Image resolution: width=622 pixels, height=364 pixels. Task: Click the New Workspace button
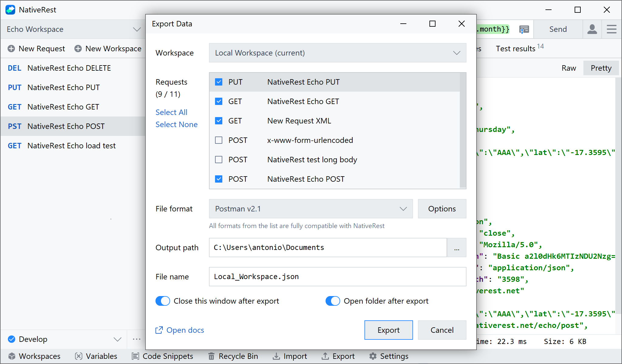point(108,49)
